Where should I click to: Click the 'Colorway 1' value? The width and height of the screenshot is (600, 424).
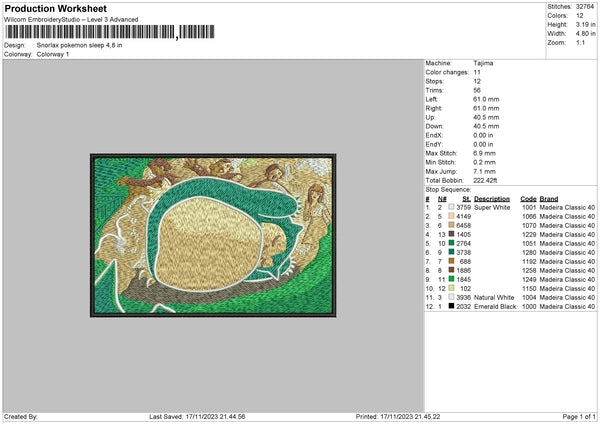[53, 54]
